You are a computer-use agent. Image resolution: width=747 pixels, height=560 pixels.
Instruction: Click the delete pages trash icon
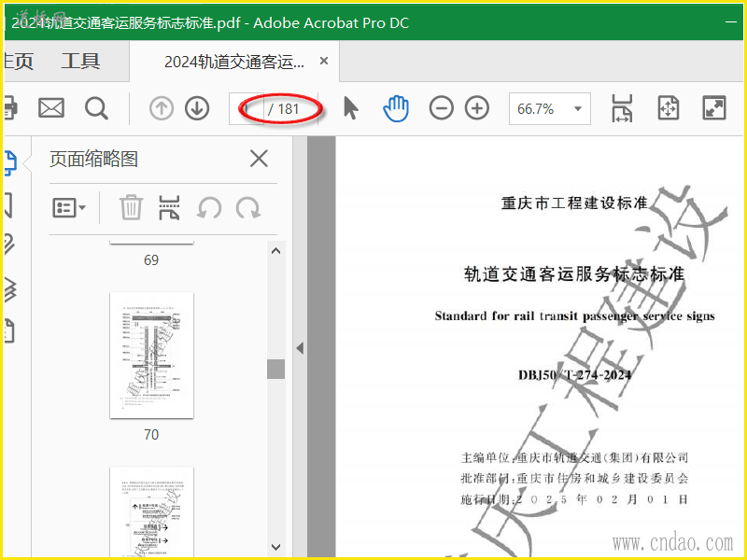(x=131, y=207)
